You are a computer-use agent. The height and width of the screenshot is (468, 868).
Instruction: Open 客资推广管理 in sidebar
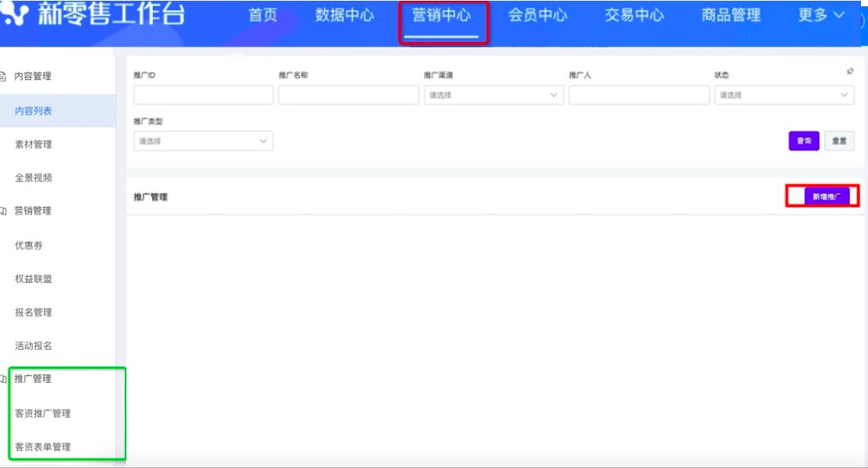(x=43, y=413)
